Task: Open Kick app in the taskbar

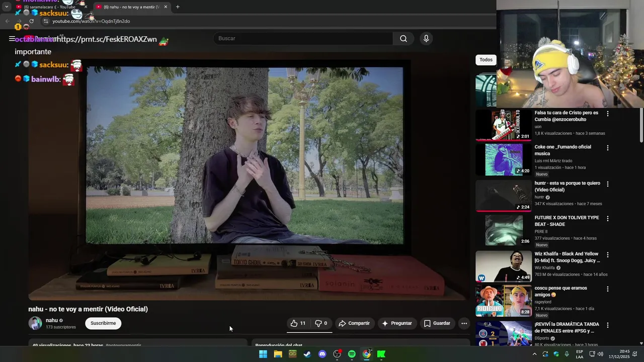Action: [x=381, y=354]
